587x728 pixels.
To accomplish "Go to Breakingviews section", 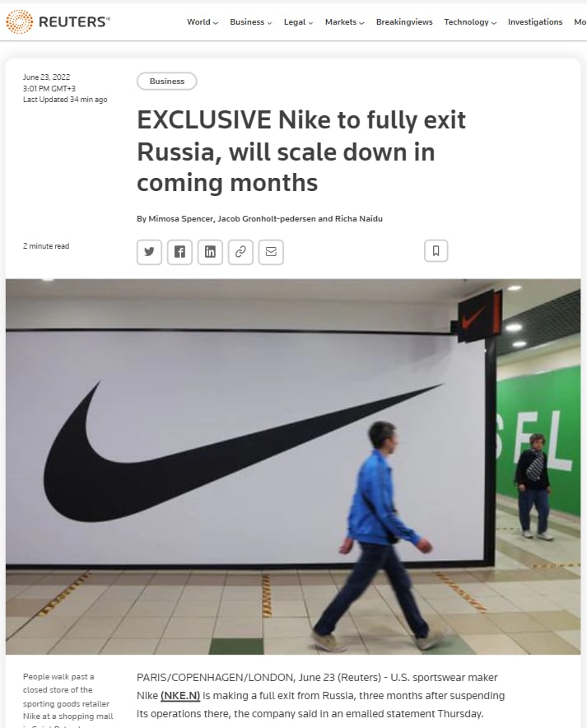I will [404, 21].
